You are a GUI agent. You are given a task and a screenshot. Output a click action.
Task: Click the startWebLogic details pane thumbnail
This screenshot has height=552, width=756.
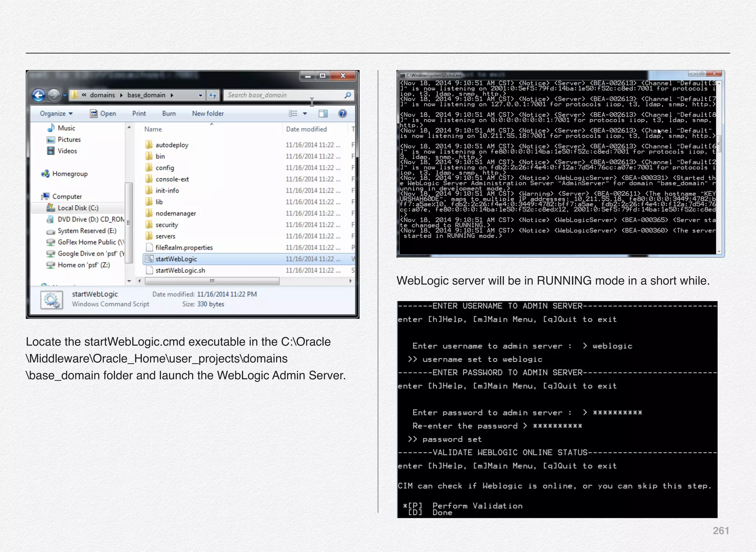tap(52, 300)
